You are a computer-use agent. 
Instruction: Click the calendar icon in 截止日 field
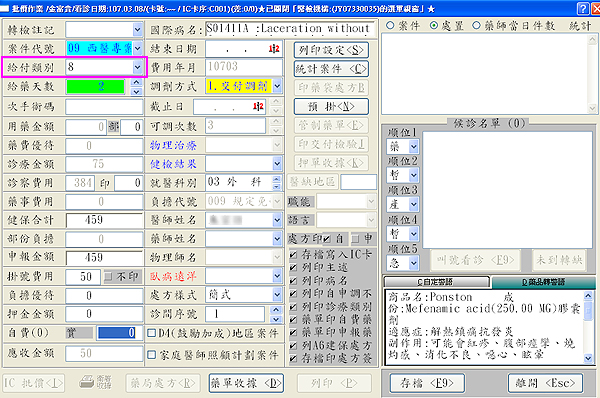coord(259,106)
